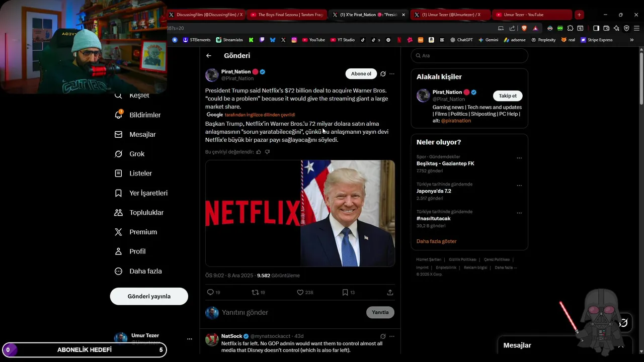This screenshot has width=644, height=362.
Task: Open the Instagram bookmark icon
Action: pyautogui.click(x=294, y=40)
